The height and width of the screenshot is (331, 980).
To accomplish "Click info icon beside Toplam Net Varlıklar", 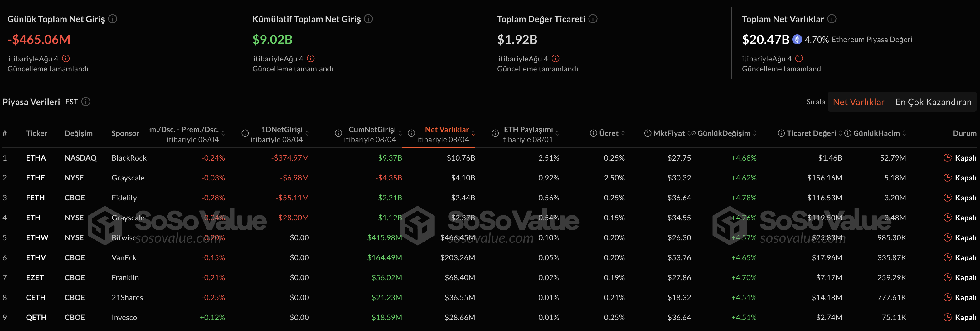I will pos(832,19).
